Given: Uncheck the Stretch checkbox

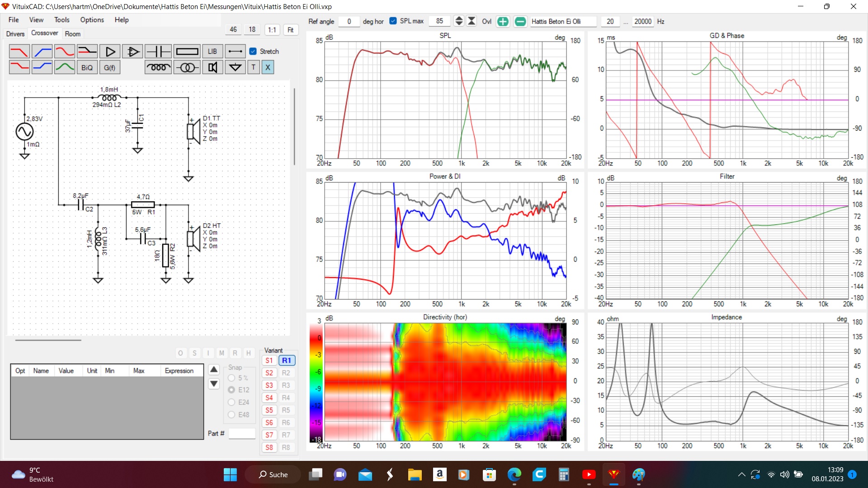Looking at the screenshot, I should tap(253, 52).
